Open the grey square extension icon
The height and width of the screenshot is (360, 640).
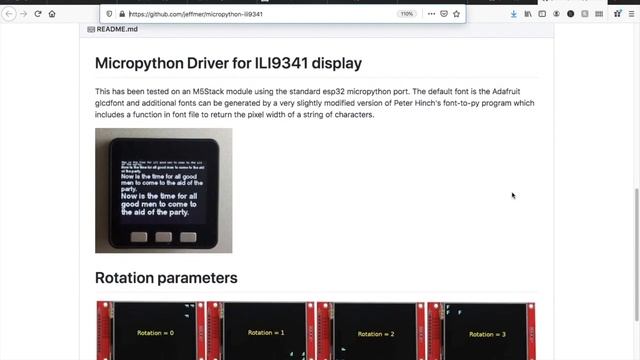(585, 14)
